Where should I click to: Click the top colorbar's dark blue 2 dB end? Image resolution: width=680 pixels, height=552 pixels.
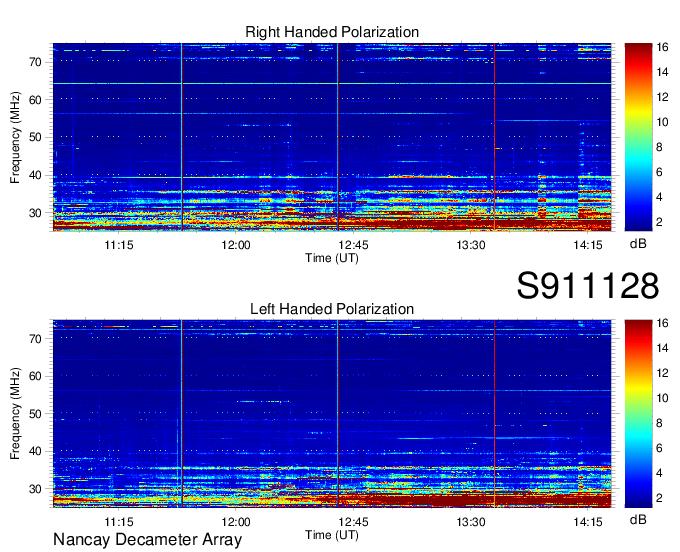pos(638,223)
